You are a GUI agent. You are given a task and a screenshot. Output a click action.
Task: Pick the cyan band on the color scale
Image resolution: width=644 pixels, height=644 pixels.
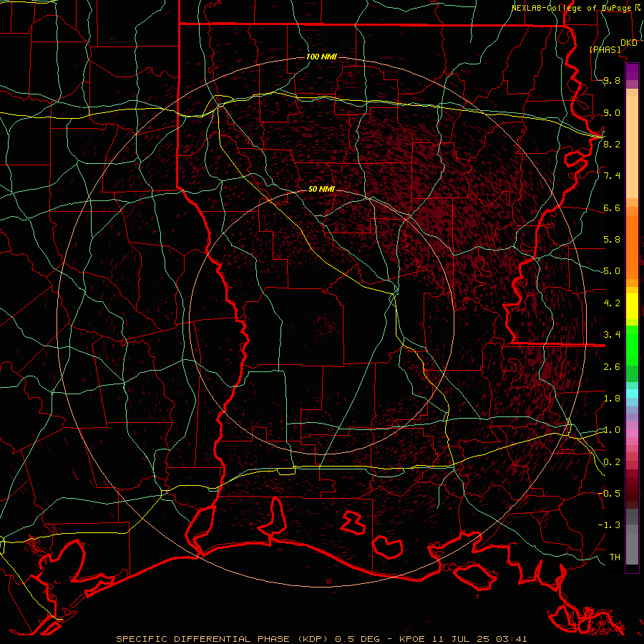[x=632, y=393]
